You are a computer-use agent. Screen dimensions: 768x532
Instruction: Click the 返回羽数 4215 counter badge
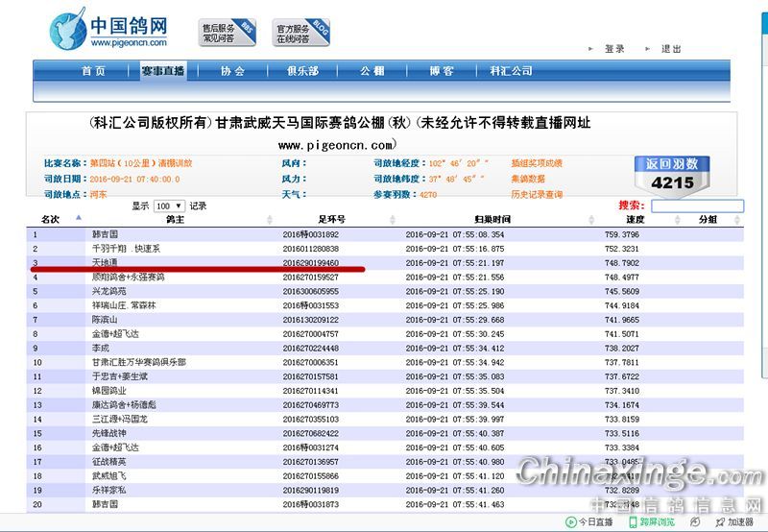point(672,174)
